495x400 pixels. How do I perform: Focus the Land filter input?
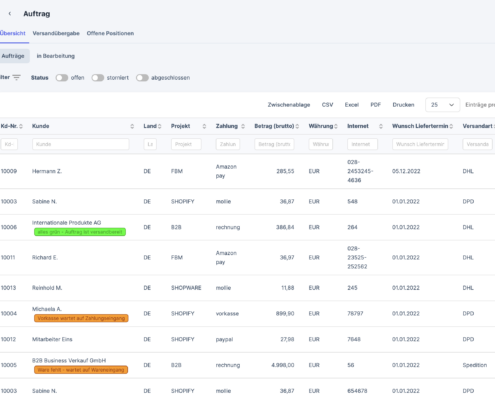(150, 144)
